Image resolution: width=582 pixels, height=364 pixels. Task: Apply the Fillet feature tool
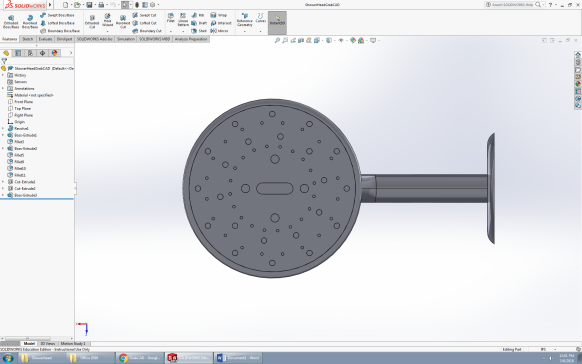(170, 18)
